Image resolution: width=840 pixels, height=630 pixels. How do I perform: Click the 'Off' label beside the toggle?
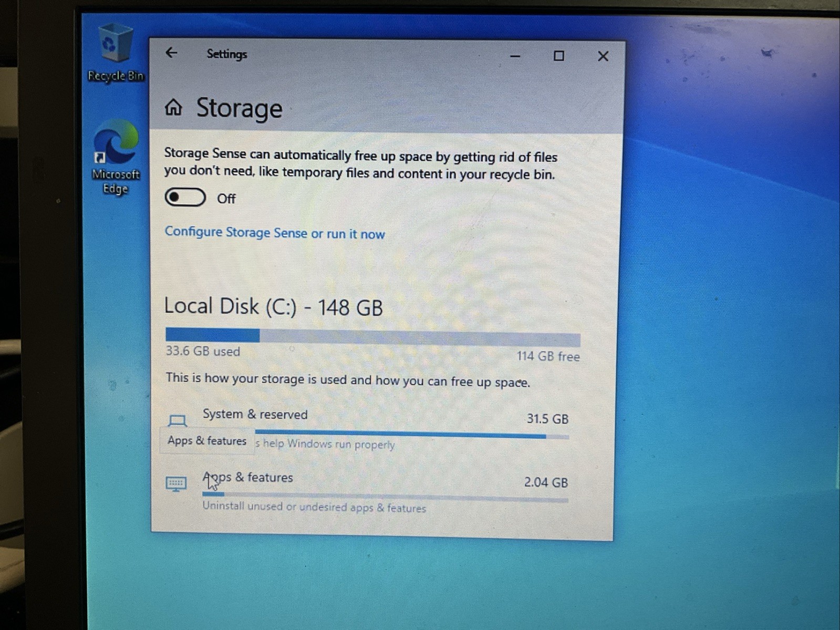tap(226, 199)
